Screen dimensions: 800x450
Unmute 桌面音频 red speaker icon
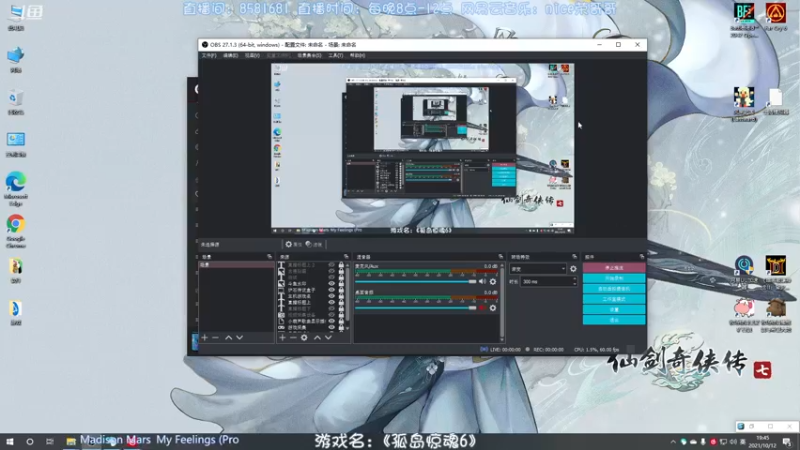[482, 308]
